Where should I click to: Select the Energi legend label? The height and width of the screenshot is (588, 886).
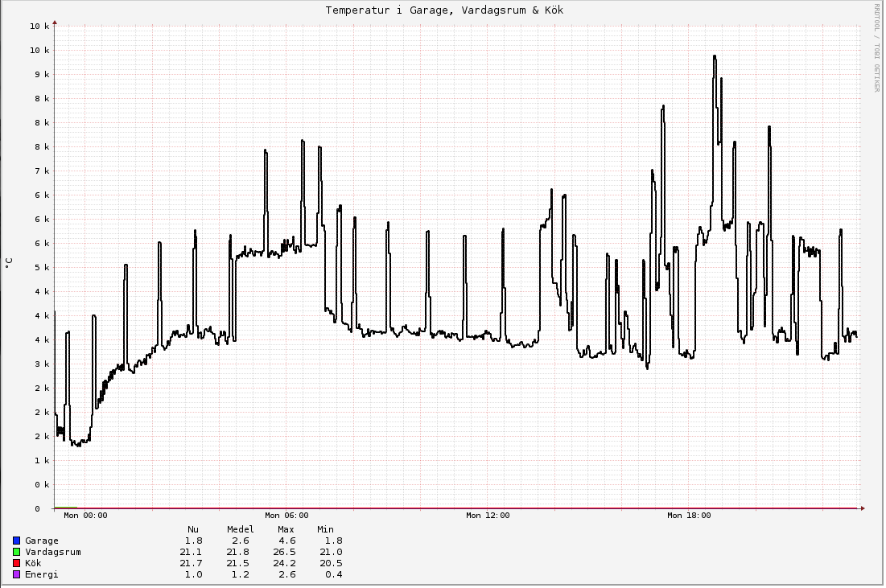click(x=42, y=574)
